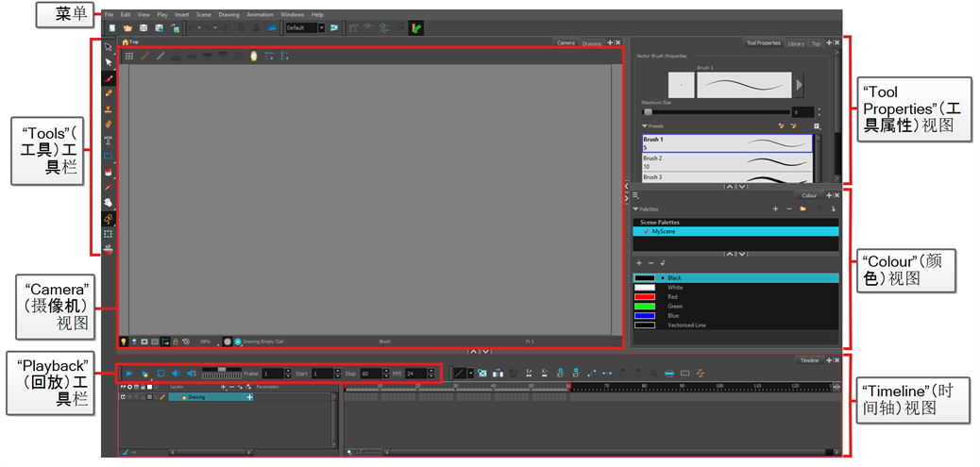Screen dimensions: 980x467
Task: Toggle the Loop playback button
Action: tap(161, 374)
